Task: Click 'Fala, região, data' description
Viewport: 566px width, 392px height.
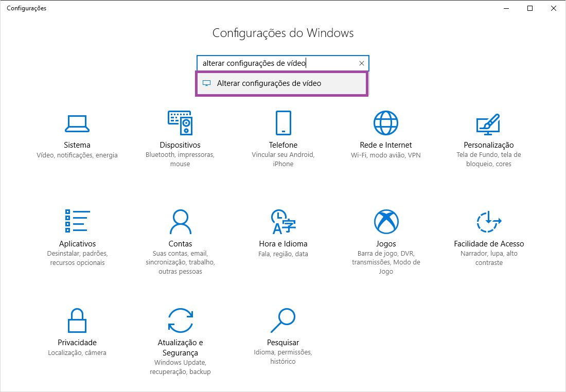Action: [283, 254]
